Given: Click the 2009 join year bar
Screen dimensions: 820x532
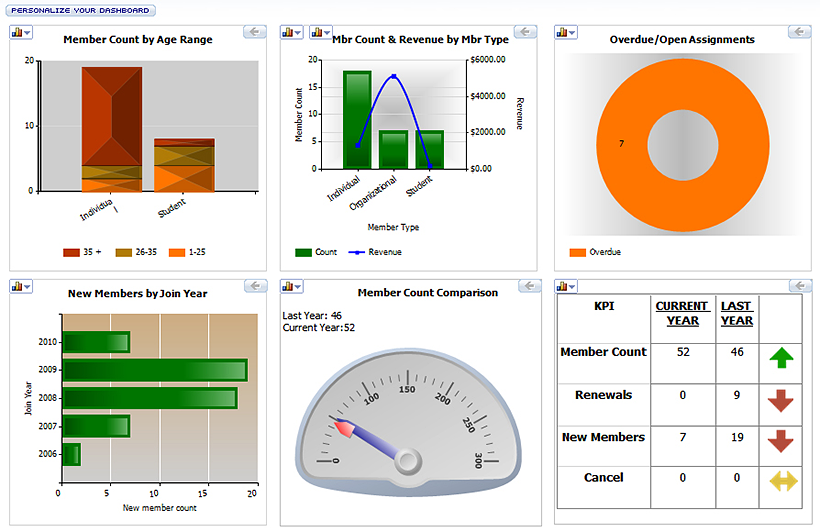Looking at the screenshot, I should pos(155,370).
